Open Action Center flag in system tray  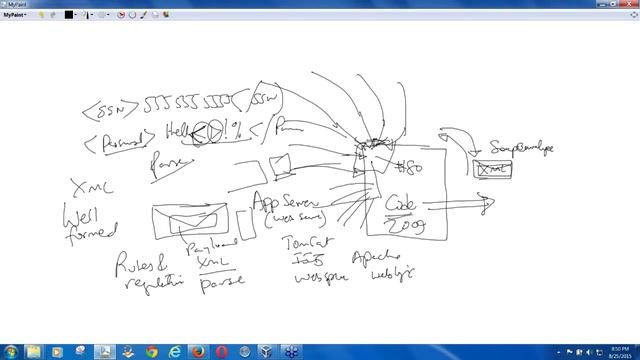(570, 352)
